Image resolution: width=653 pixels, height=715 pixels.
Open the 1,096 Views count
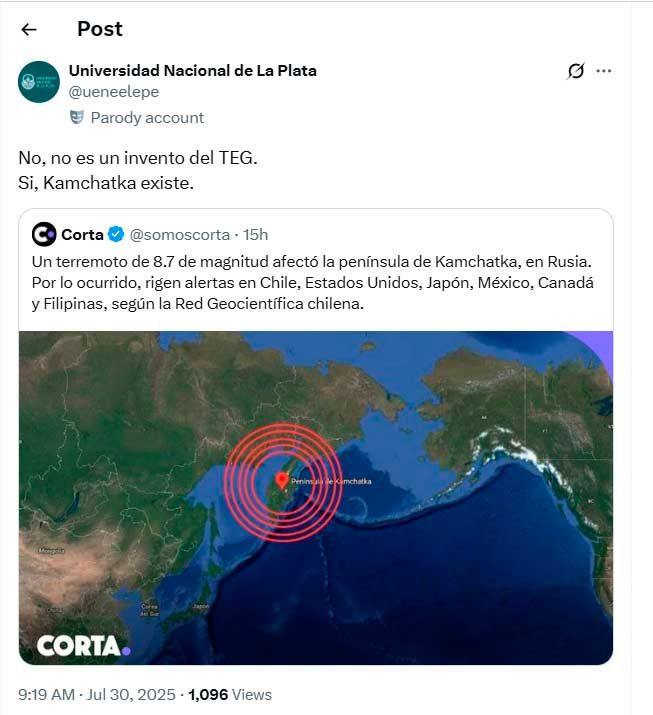230,694
